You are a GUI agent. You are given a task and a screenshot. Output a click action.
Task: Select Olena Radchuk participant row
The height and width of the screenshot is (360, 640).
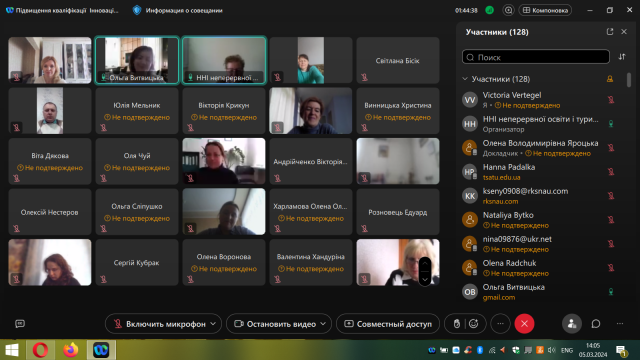click(538, 268)
